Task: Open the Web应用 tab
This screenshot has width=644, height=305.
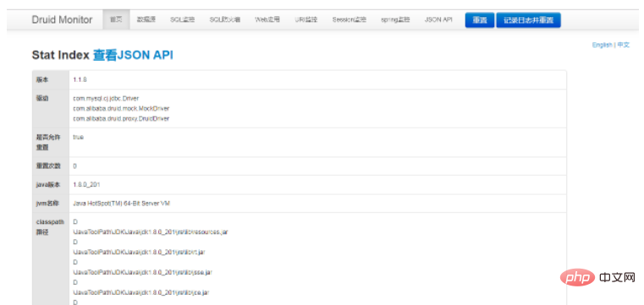Action: pos(267,19)
